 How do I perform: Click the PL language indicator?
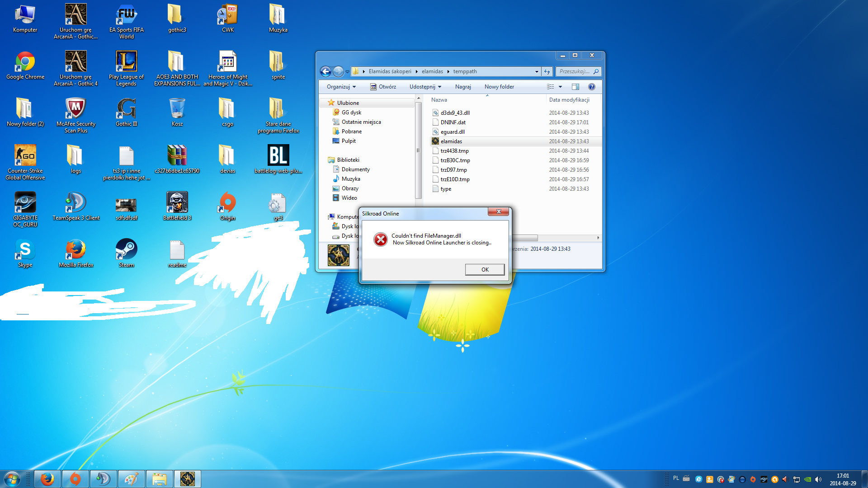[x=676, y=478]
